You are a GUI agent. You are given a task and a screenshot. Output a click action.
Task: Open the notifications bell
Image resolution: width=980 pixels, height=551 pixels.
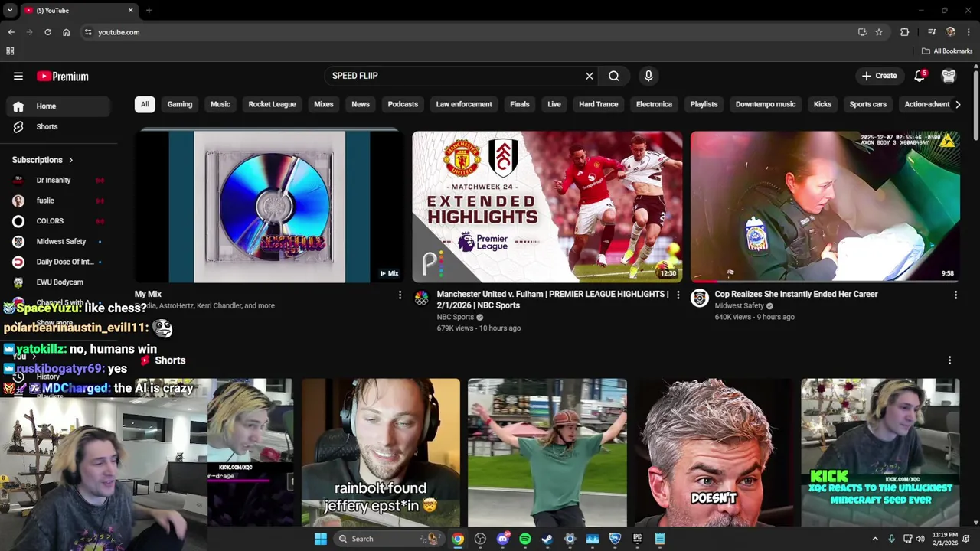click(920, 76)
